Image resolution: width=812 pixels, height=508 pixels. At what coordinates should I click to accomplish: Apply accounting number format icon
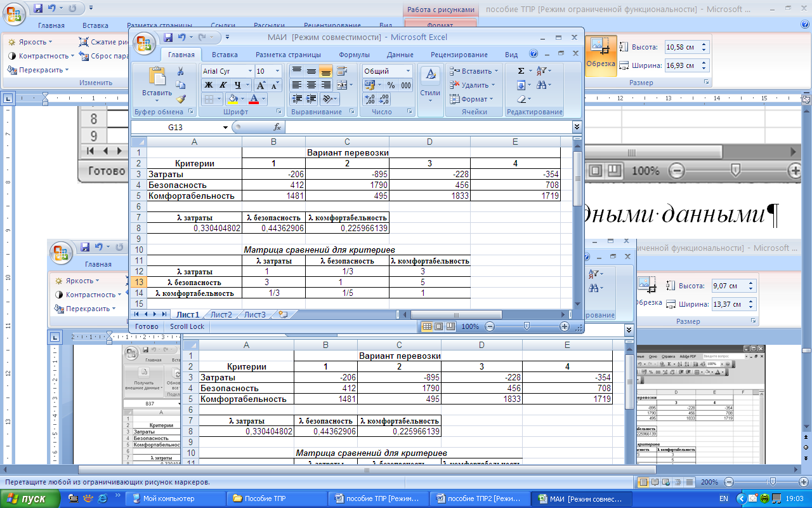[x=370, y=85]
